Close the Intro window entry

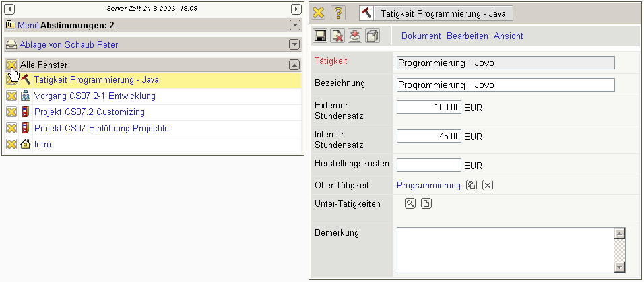point(11,145)
